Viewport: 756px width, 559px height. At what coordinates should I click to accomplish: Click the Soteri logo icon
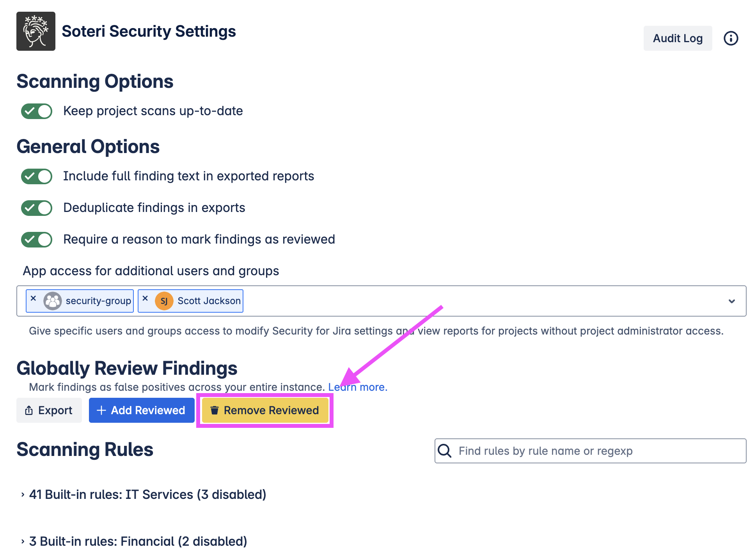click(36, 31)
